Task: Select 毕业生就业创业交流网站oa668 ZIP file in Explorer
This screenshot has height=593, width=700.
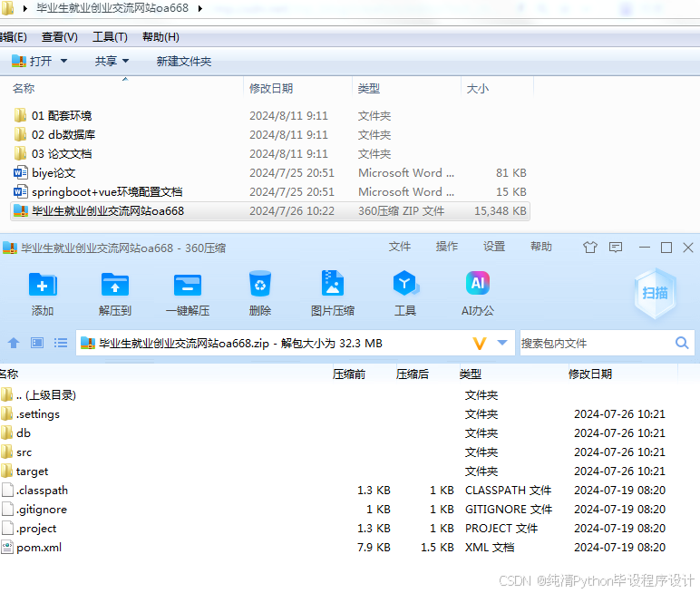Action: (x=269, y=210)
